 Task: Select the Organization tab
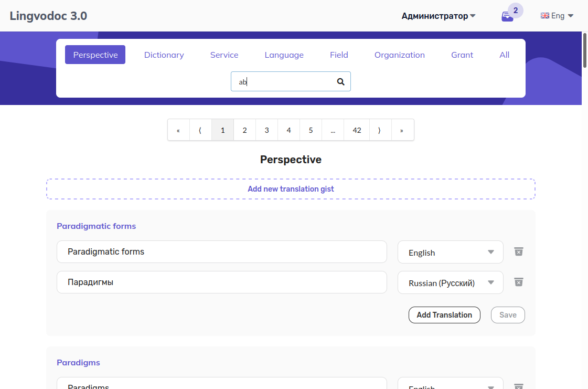(x=399, y=55)
